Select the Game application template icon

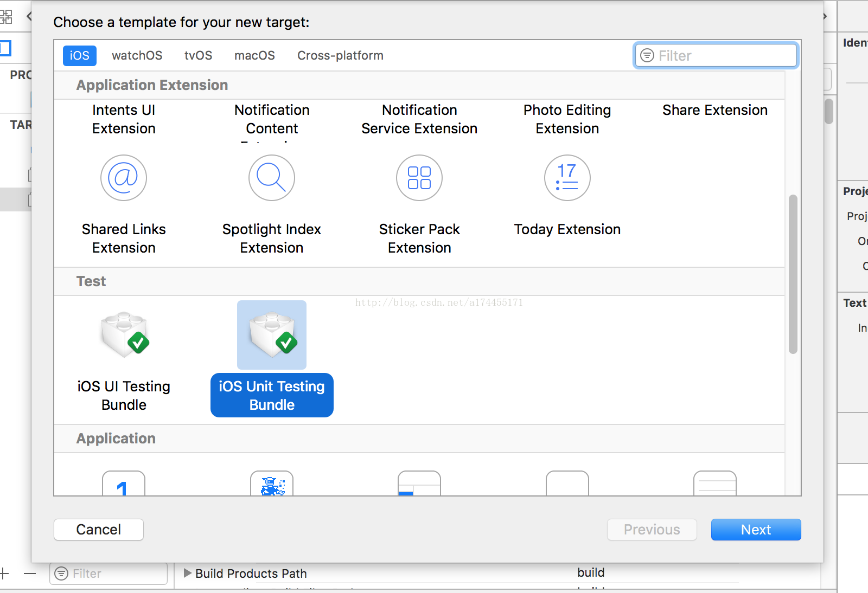272,483
